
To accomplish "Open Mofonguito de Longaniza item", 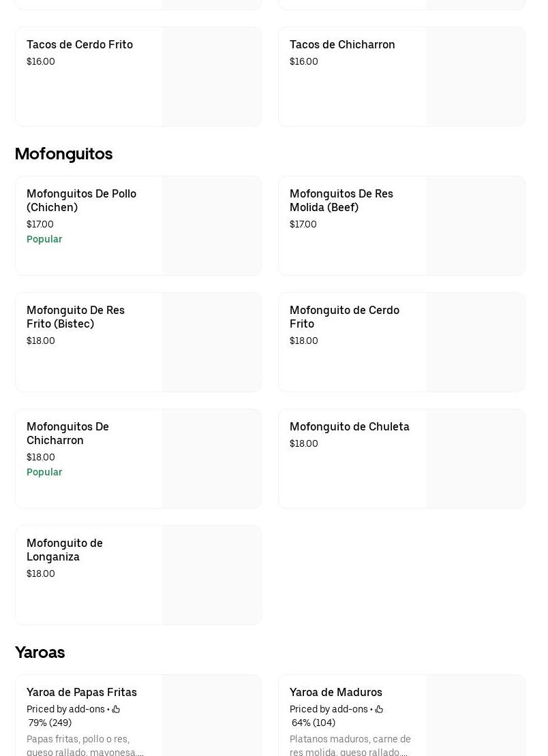I will tap(138, 576).
